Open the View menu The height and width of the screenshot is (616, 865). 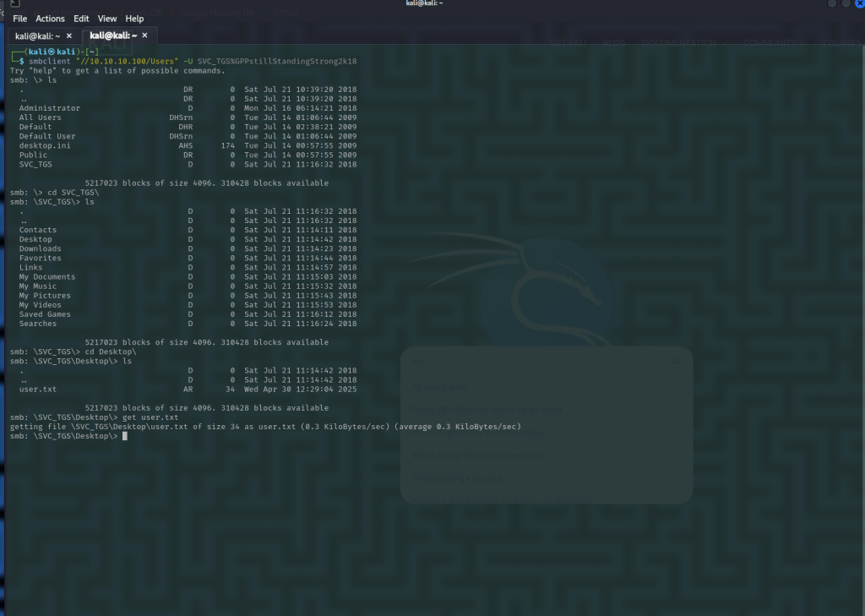coord(107,19)
